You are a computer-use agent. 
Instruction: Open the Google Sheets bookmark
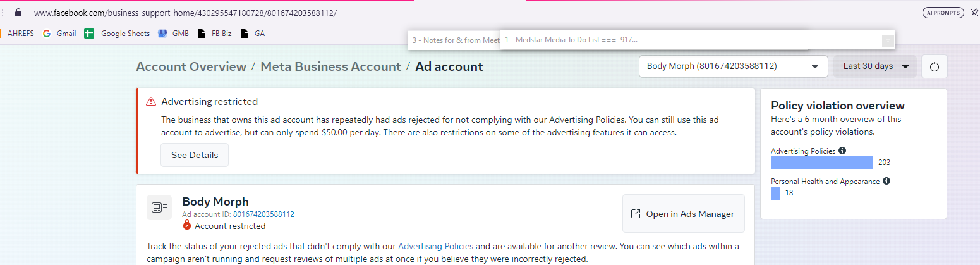tap(117, 34)
